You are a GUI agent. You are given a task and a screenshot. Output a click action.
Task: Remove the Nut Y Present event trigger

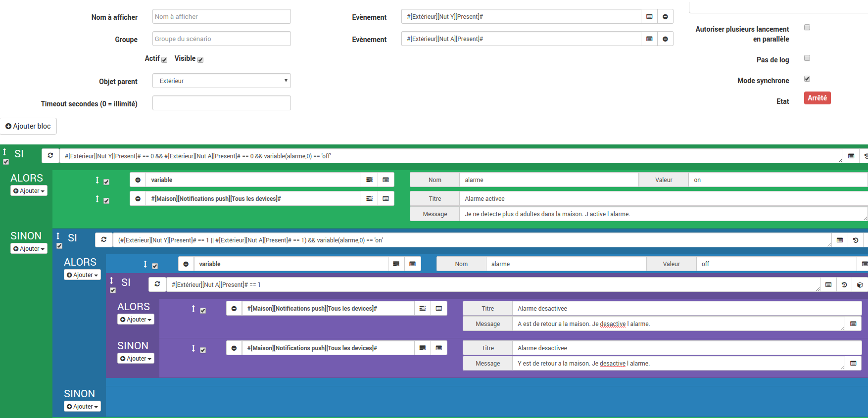[x=665, y=17]
